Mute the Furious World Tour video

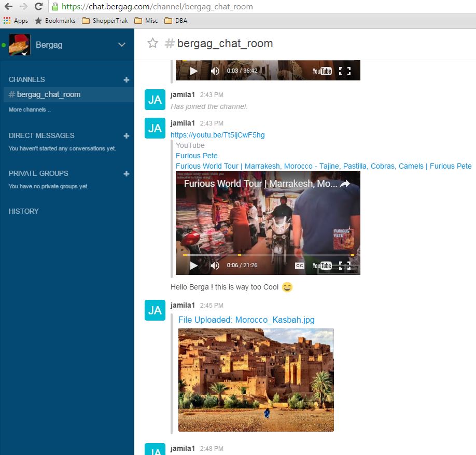click(x=215, y=266)
